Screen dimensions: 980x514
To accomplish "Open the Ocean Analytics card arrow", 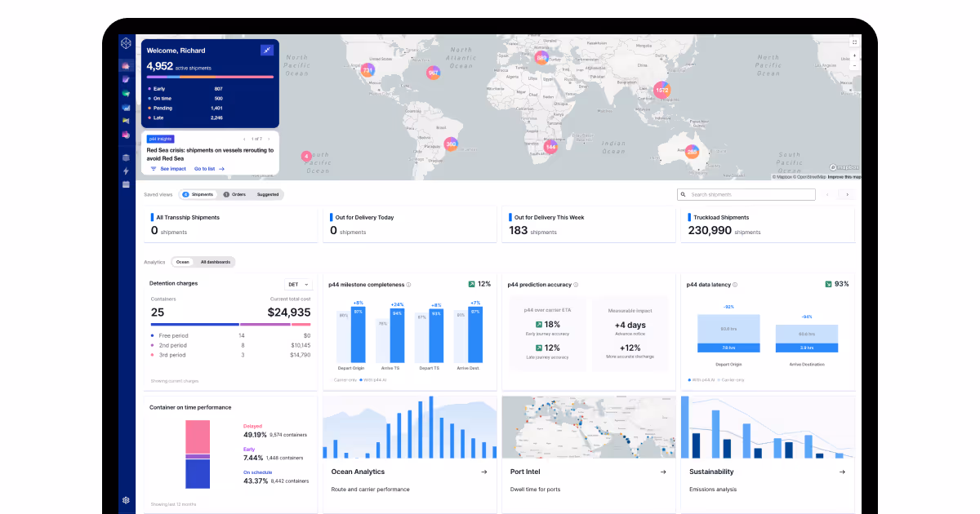I will 483,472.
